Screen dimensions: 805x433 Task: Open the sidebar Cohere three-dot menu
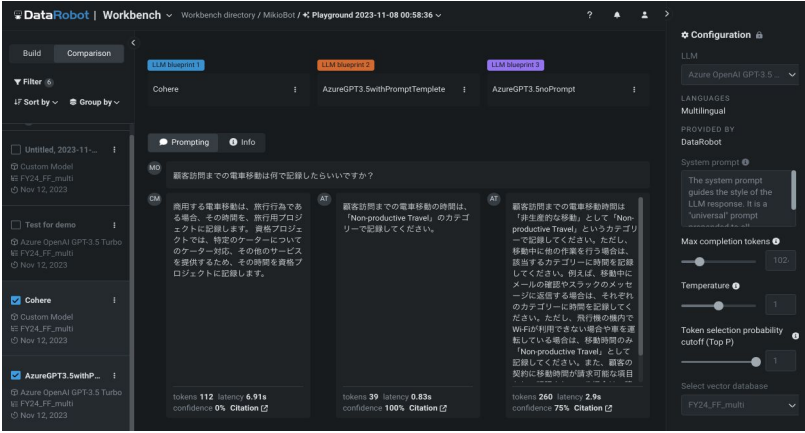(x=114, y=300)
